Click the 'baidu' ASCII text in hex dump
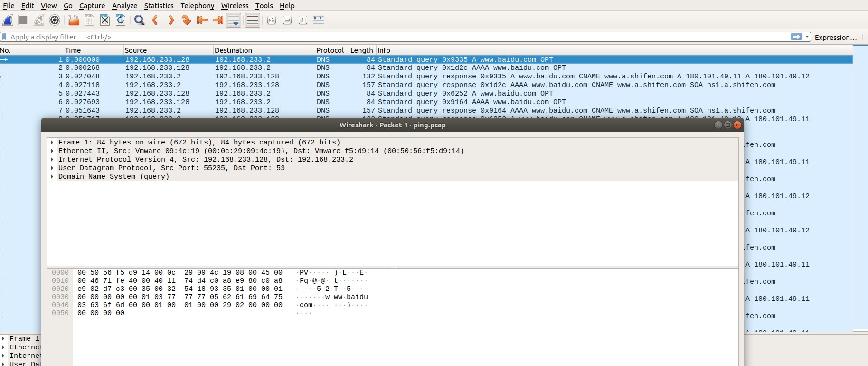This screenshot has height=366, width=868. [x=357, y=297]
